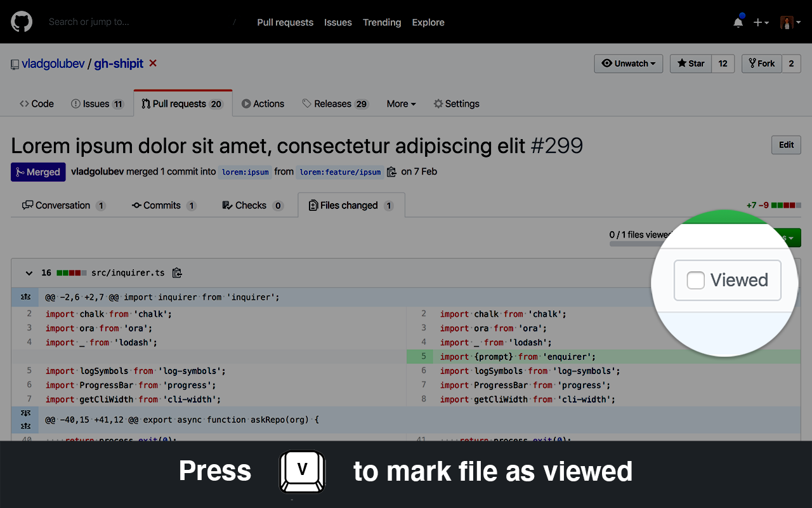Copy the head branch name
This screenshot has width=812, height=508.
pyautogui.click(x=391, y=171)
